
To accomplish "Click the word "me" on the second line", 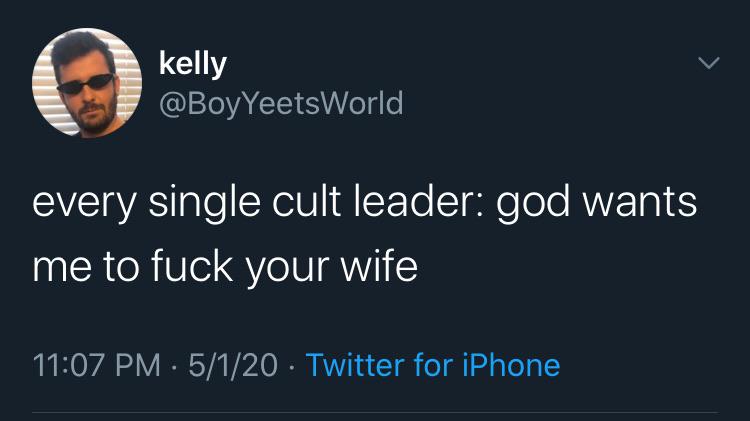I will (62, 268).
